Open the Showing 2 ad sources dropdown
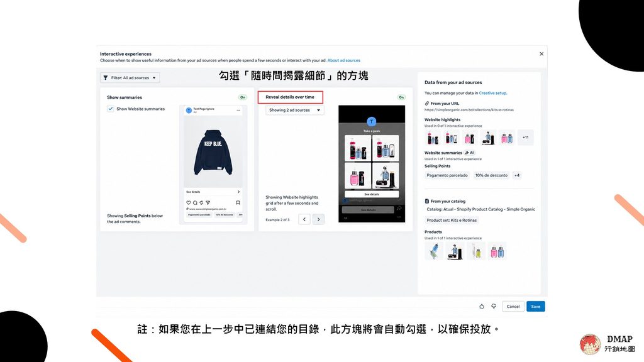 pos(294,110)
